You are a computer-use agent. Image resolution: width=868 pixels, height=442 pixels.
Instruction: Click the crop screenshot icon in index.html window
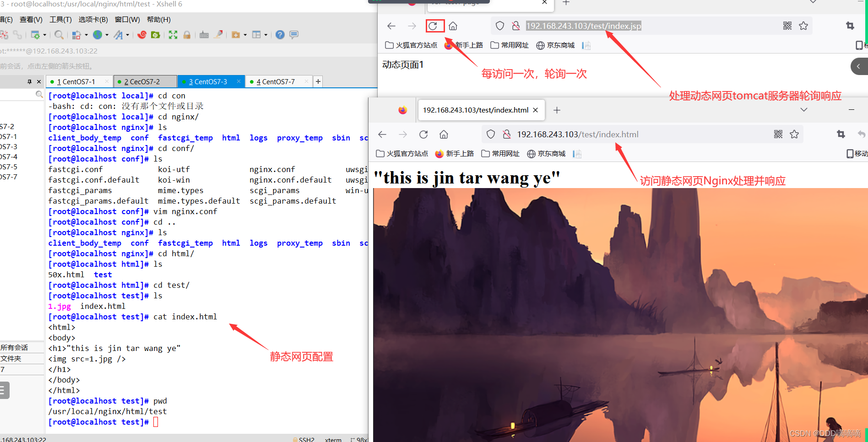tap(841, 135)
